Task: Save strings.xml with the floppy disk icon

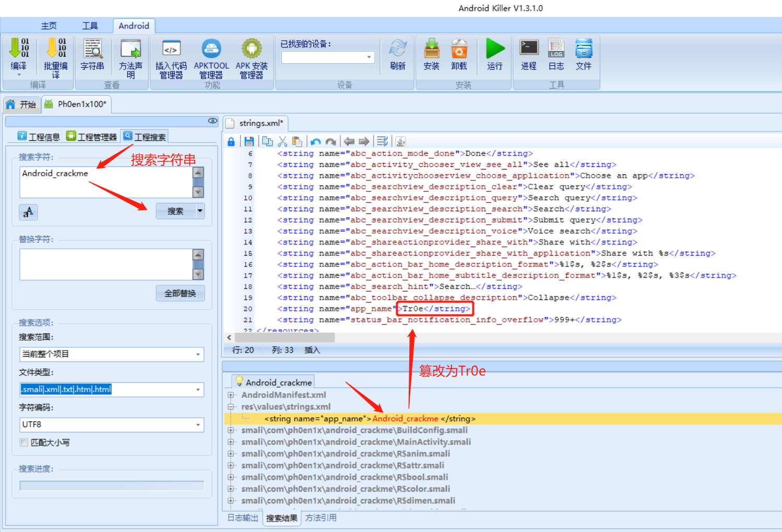Action: point(249,141)
